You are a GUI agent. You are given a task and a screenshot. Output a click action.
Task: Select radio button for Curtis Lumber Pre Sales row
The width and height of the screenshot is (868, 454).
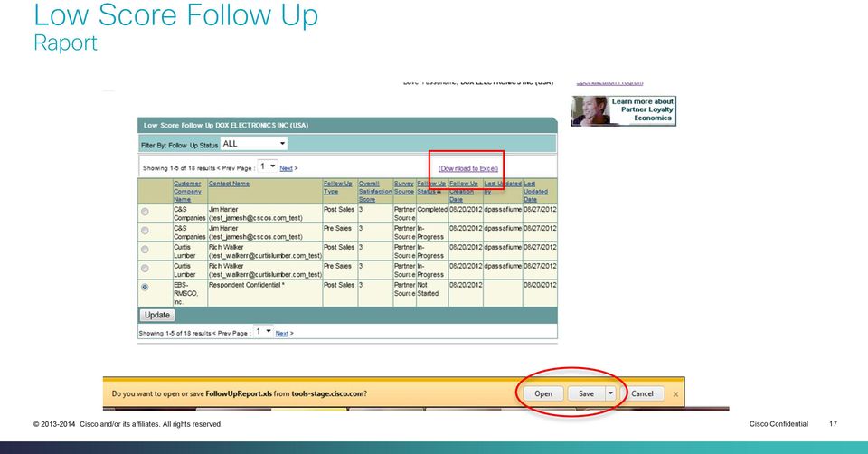pos(145,269)
